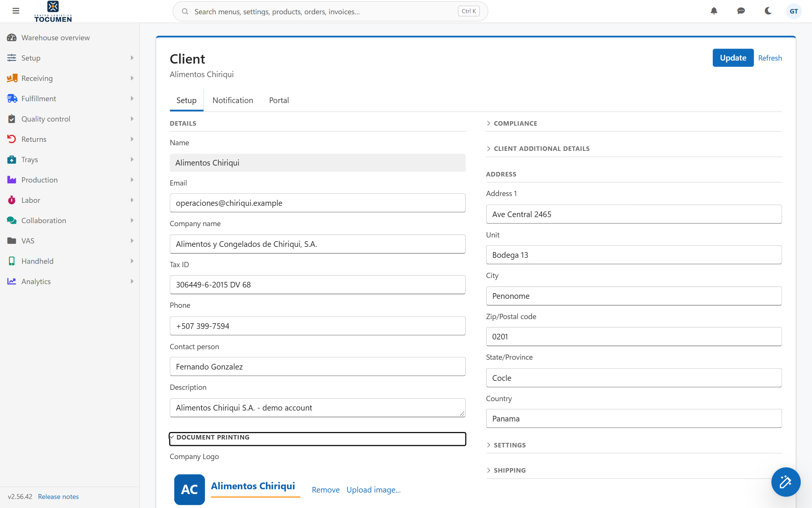The height and width of the screenshot is (508, 812).
Task: Click the Trays kit icon
Action: [12, 160]
